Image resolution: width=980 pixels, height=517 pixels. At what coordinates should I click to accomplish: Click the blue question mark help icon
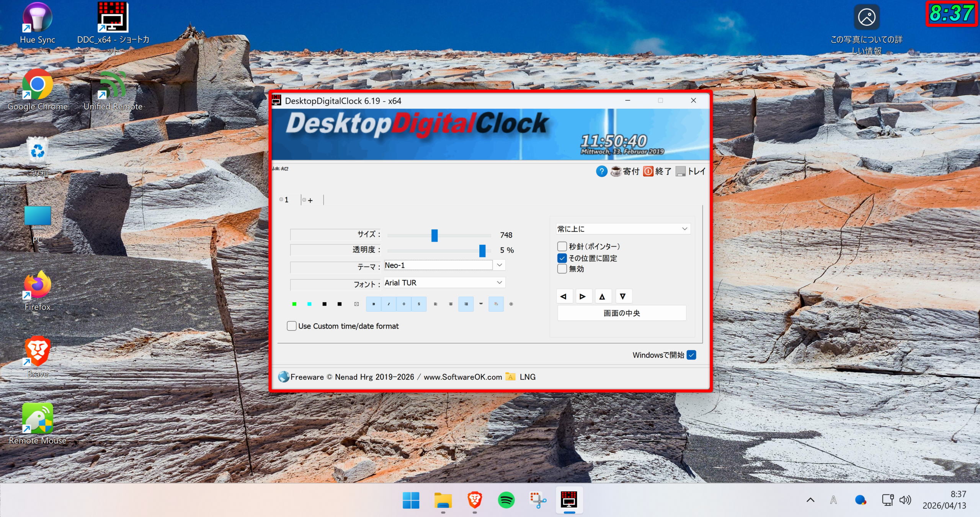(601, 171)
